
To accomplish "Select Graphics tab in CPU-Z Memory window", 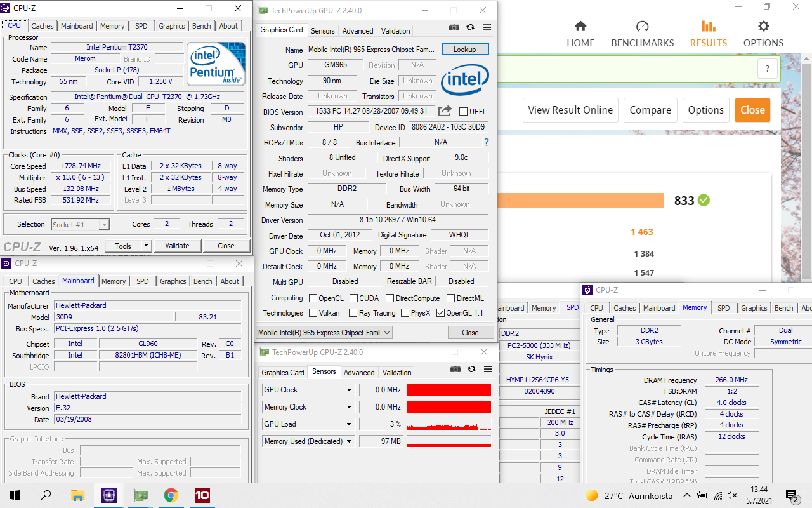I will point(754,308).
